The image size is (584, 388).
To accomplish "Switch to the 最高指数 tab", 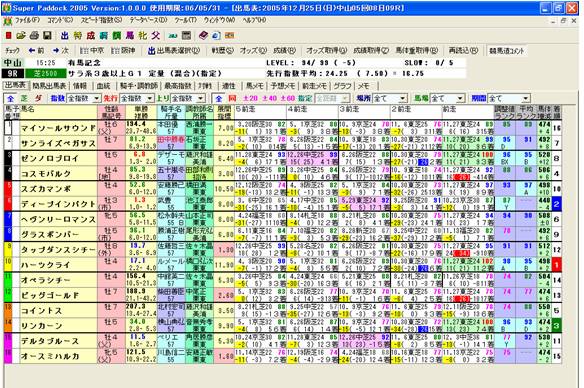I will point(178,86).
